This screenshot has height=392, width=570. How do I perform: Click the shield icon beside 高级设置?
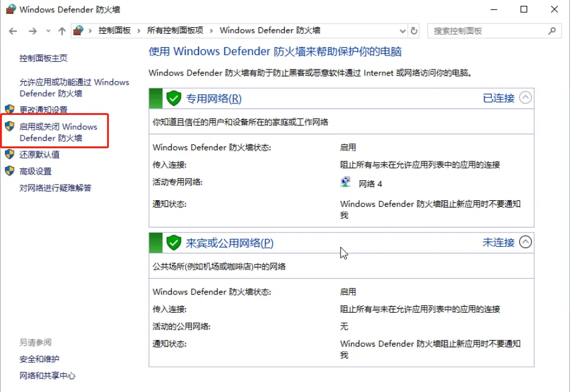pyautogui.click(x=8, y=171)
